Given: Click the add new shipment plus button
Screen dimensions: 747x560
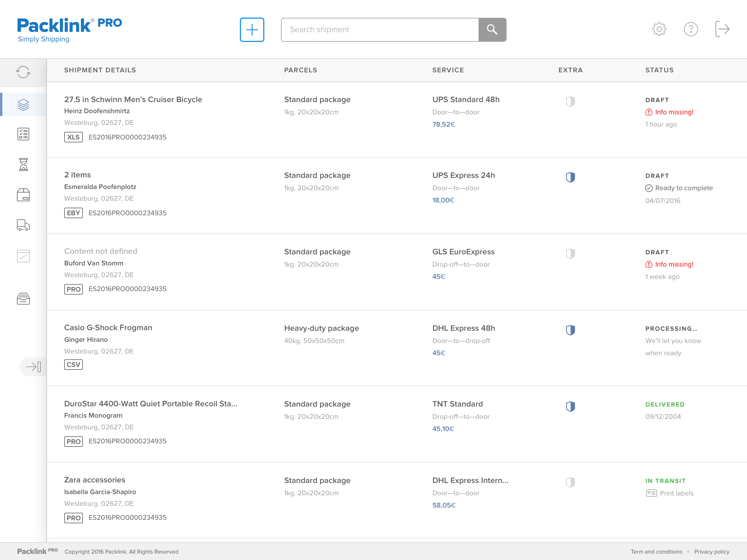Looking at the screenshot, I should (252, 30).
